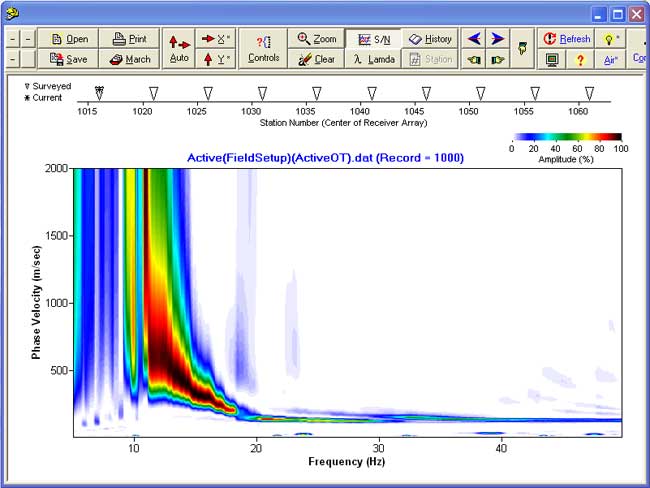Click the Frequency (Hz) axis label

click(x=347, y=461)
